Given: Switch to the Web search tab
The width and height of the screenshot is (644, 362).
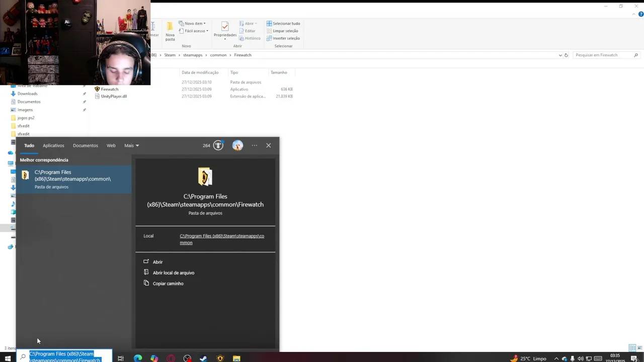Looking at the screenshot, I should coord(111,145).
